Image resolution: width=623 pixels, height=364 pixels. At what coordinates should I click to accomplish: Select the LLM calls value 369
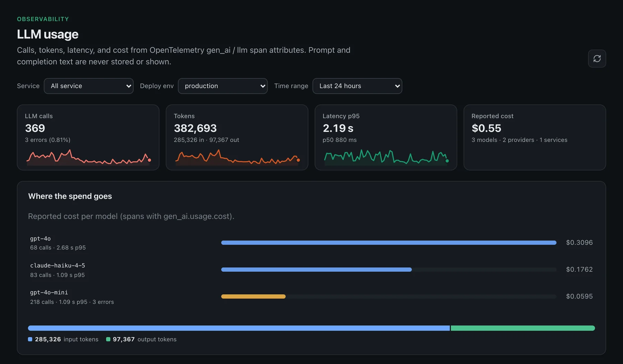[35, 128]
